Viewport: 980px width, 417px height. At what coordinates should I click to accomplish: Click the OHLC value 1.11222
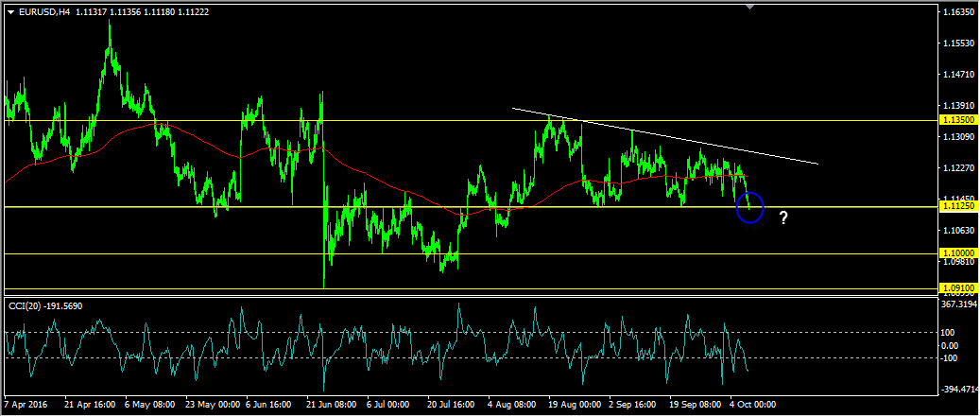tap(191, 12)
